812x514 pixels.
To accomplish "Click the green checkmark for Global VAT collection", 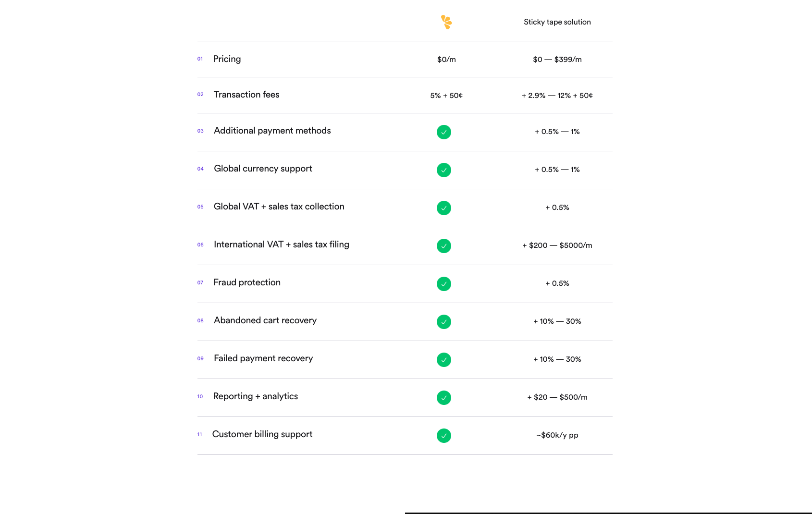I will click(444, 208).
